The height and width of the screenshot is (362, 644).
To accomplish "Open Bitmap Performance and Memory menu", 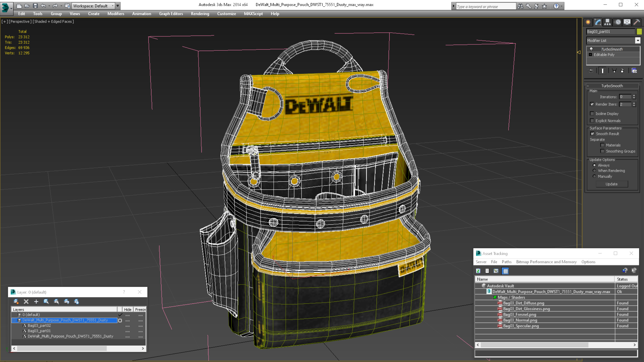I will coord(546,262).
